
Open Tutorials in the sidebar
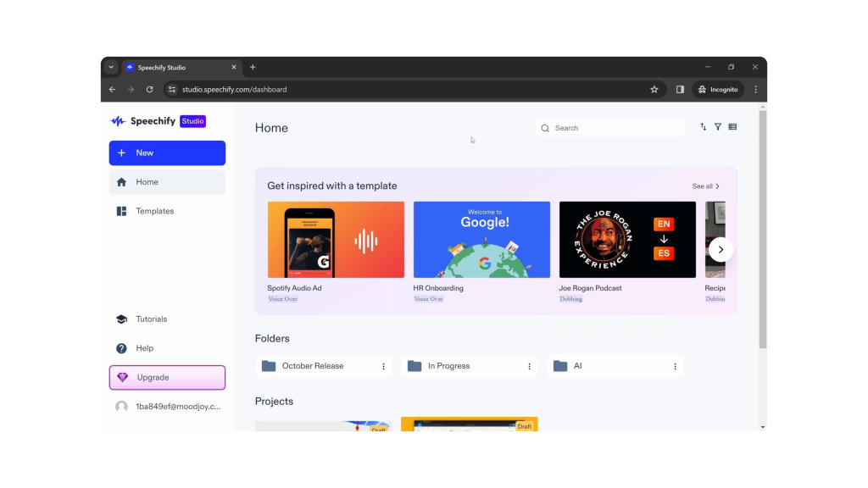tap(152, 319)
